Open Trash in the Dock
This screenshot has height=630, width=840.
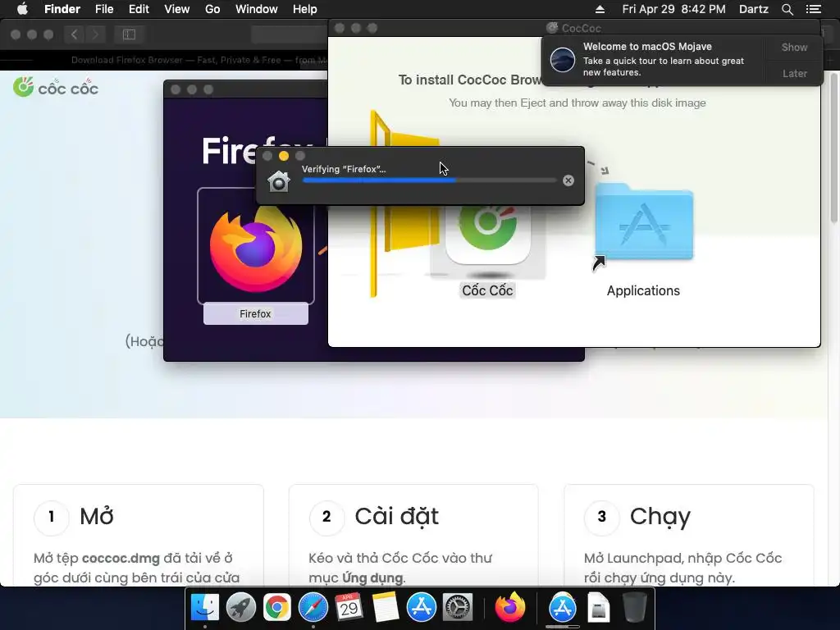(635, 608)
